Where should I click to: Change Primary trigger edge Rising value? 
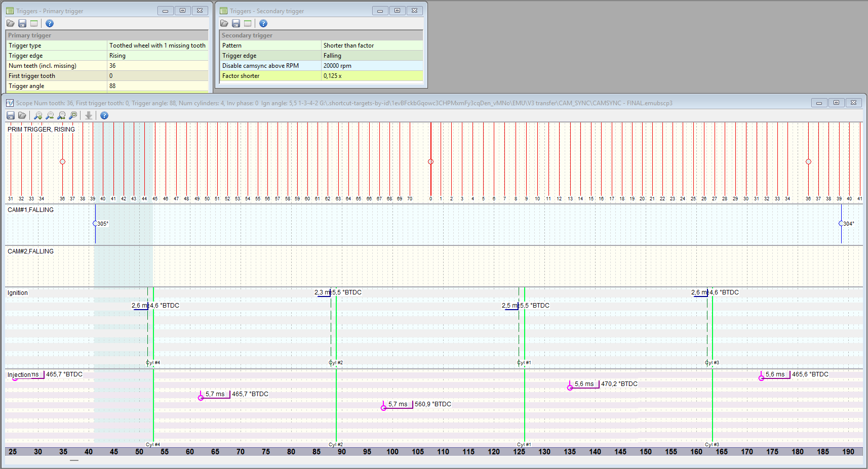click(157, 56)
